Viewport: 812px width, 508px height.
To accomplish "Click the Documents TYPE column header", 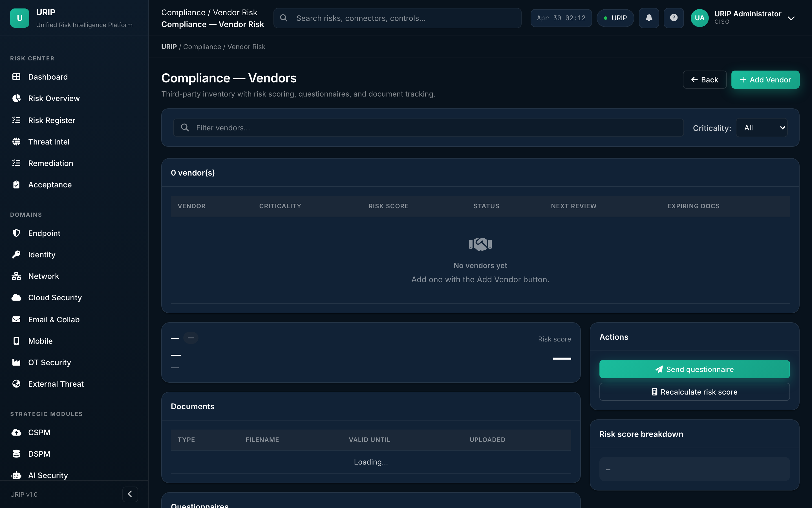I will (186, 440).
